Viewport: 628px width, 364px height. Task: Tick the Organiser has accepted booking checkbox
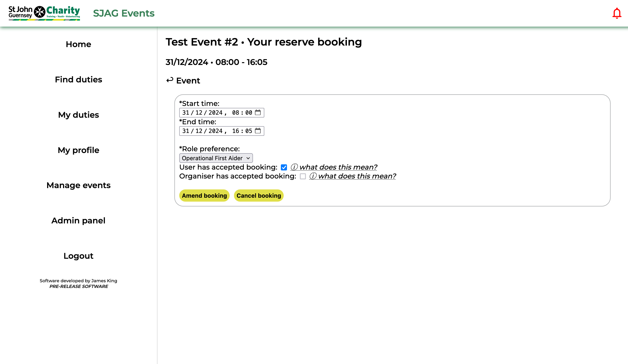[302, 176]
